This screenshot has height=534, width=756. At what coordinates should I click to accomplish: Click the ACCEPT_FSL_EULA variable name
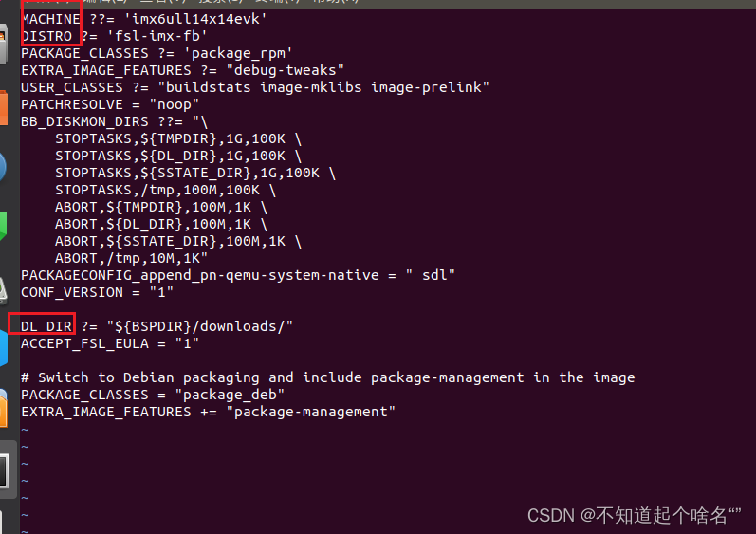click(x=81, y=342)
